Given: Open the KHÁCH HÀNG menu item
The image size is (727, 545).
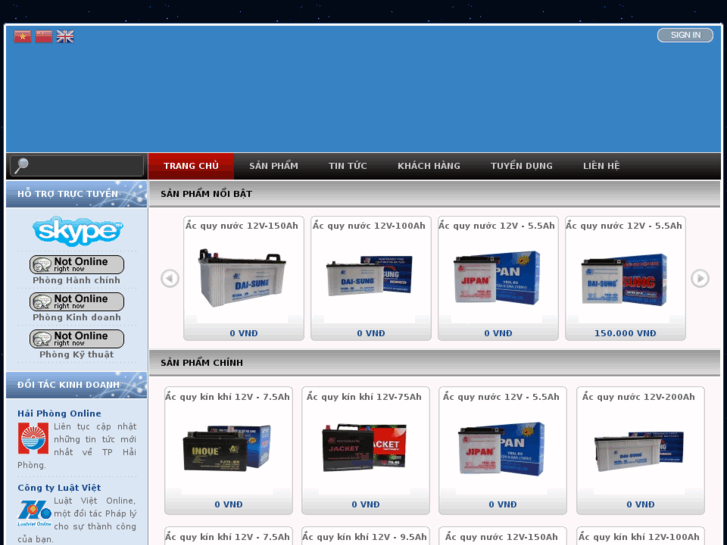Looking at the screenshot, I should [x=429, y=166].
